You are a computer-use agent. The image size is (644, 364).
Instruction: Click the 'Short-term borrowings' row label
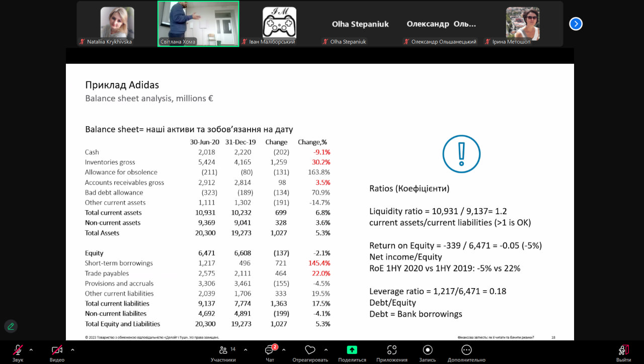click(x=119, y=263)
